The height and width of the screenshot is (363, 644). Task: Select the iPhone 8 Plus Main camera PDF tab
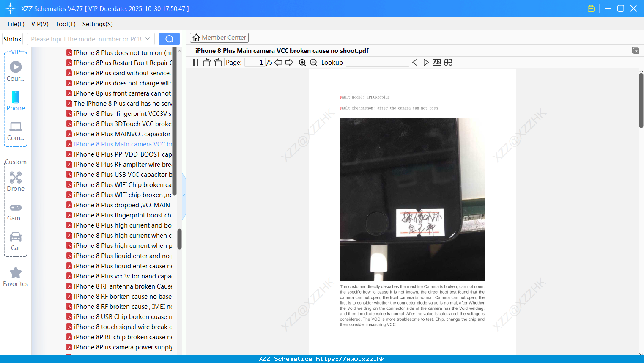pos(282,51)
